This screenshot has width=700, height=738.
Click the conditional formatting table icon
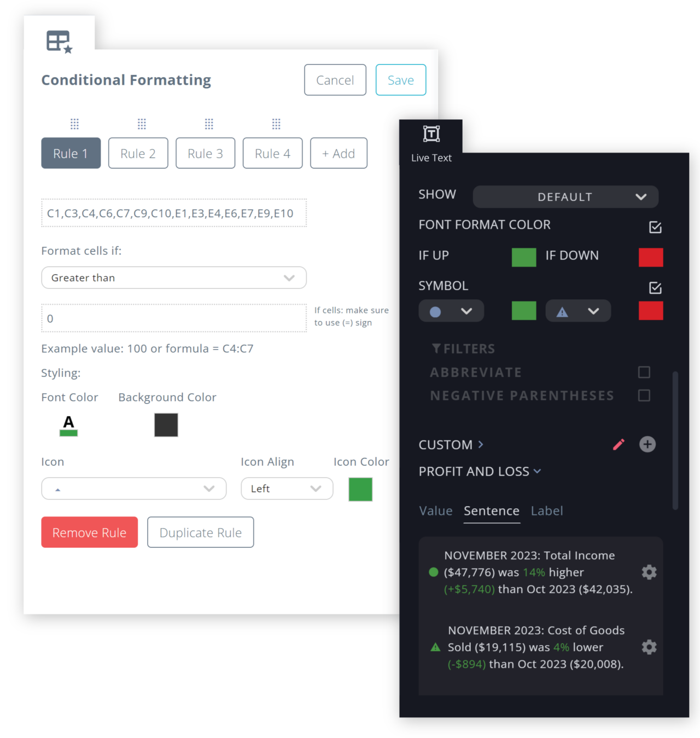[x=59, y=40]
